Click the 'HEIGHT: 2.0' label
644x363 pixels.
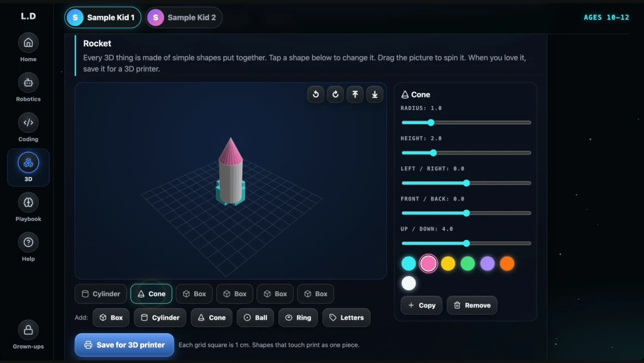click(422, 139)
